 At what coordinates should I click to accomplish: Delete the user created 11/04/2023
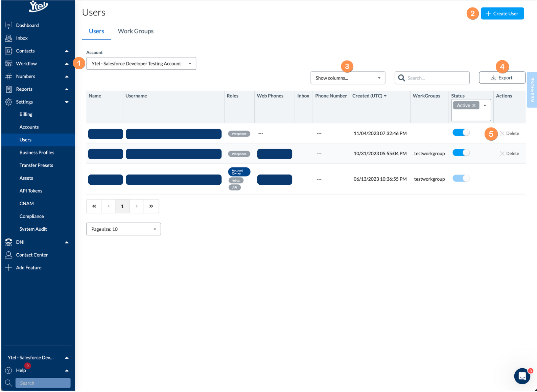509,134
